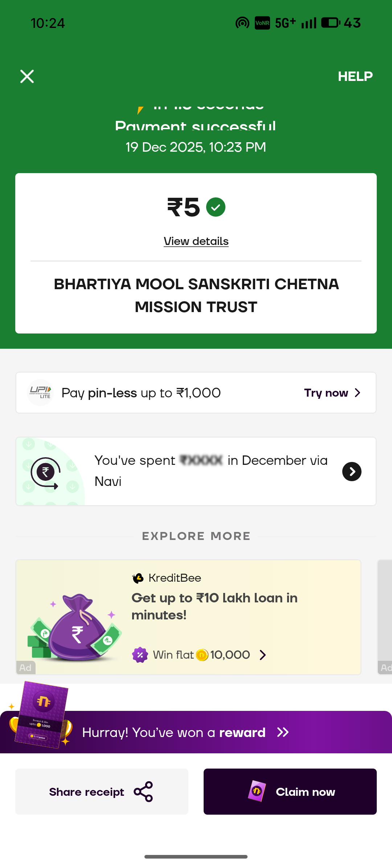Open December spending arrow button
Image resolution: width=392 pixels, height=868 pixels.
[x=352, y=471]
